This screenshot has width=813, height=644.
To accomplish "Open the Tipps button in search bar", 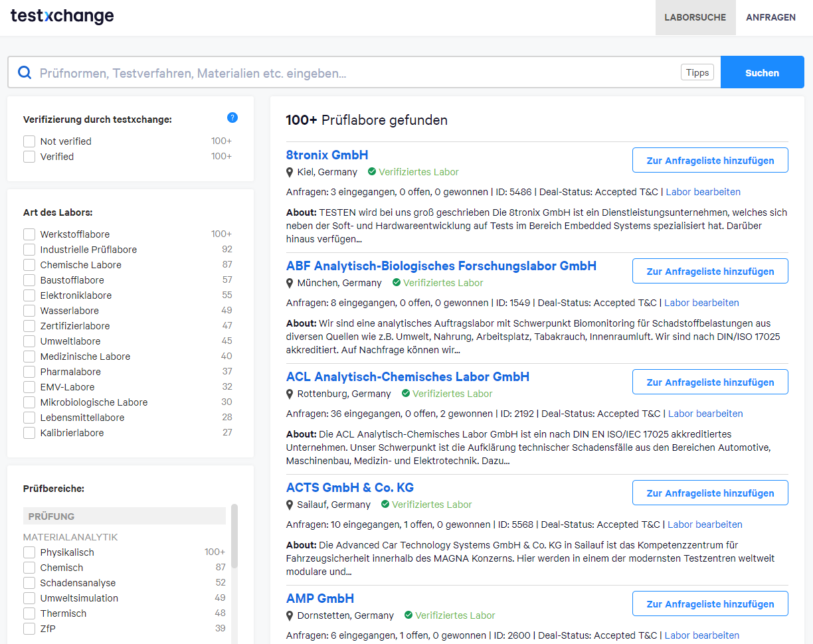I will tap(697, 72).
